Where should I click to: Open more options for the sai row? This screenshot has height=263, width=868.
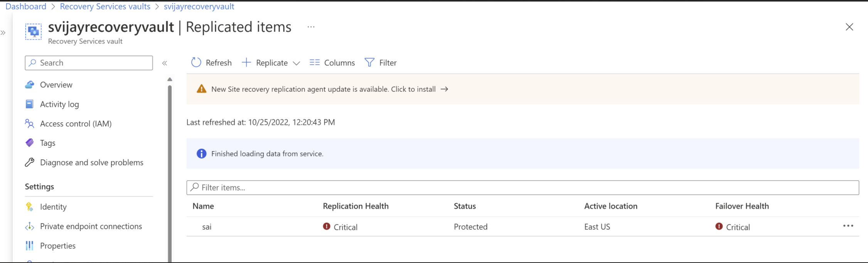848,226
